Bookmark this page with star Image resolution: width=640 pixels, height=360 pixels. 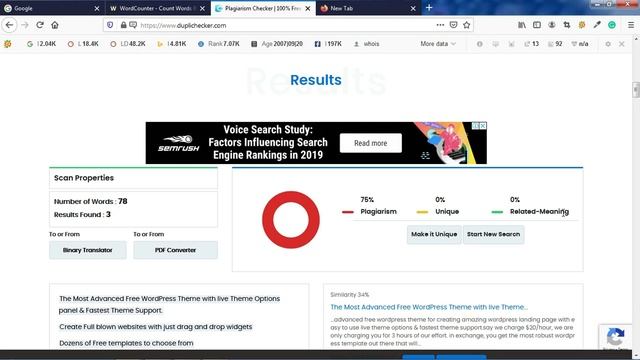pyautogui.click(x=467, y=25)
